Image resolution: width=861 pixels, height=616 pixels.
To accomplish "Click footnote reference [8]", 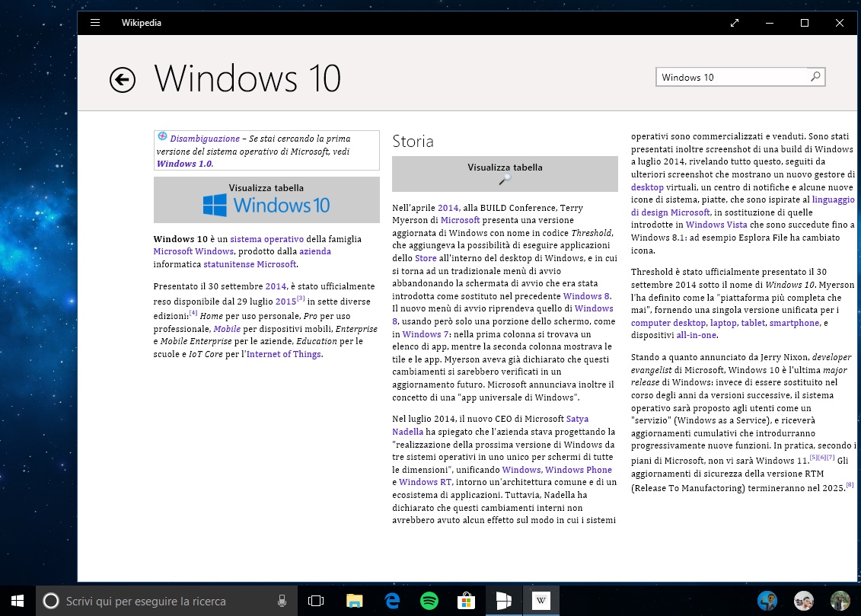I will (x=850, y=484).
